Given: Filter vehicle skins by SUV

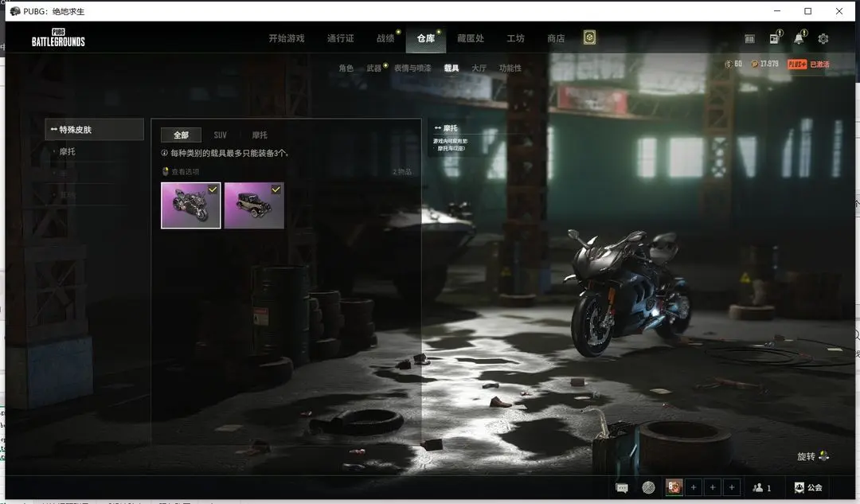Looking at the screenshot, I should click(220, 135).
